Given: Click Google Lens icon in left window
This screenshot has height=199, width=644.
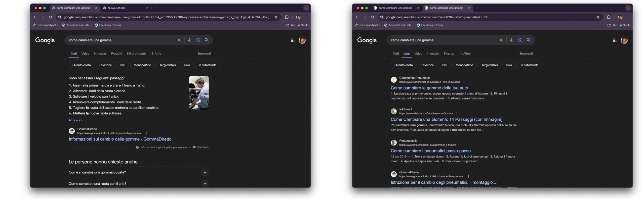Looking at the screenshot, I should pyautogui.click(x=198, y=40).
